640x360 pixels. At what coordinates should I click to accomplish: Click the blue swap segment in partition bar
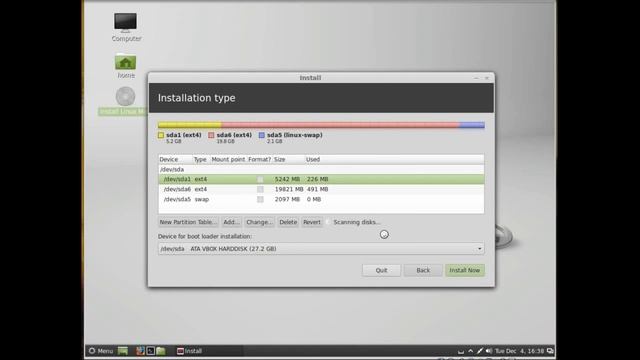click(472, 125)
